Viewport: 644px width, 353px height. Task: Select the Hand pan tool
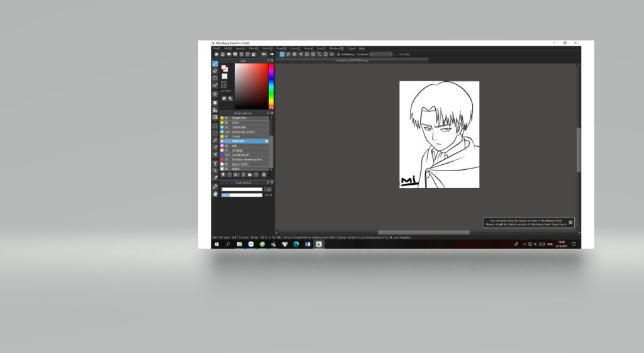click(215, 194)
